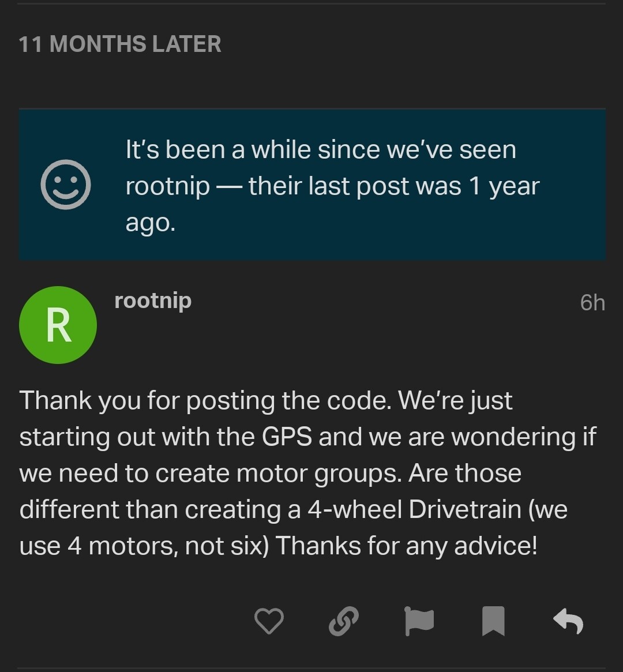The image size is (623, 672).
Task: Click the smiley face notice icon
Action: 66,184
